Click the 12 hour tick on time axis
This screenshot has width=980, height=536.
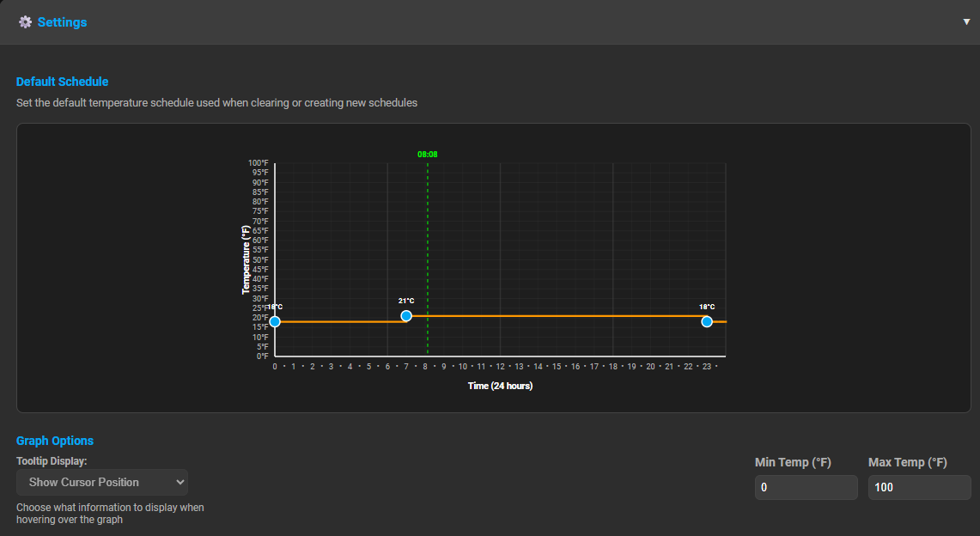click(500, 367)
